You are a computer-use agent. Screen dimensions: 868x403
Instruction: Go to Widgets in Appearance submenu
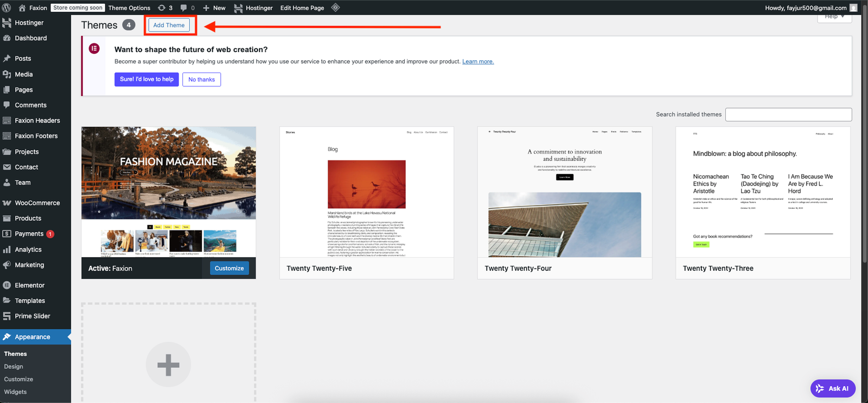[x=15, y=392]
